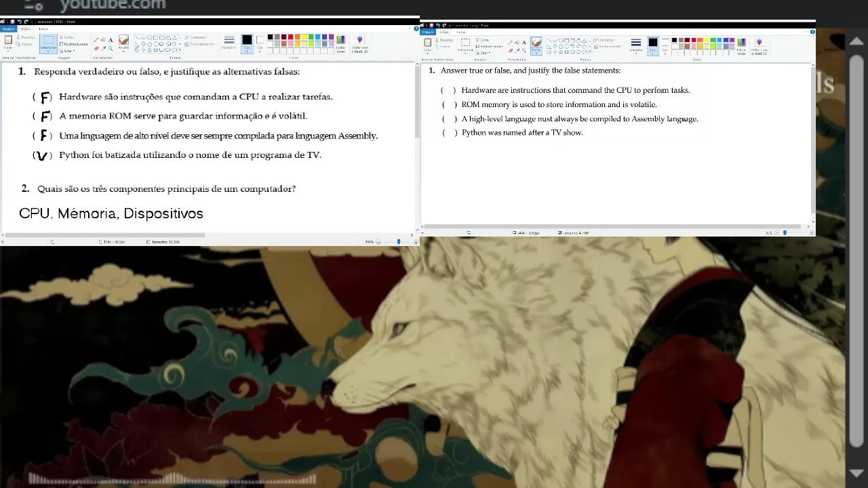Image resolution: width=868 pixels, height=488 pixels.
Task: Select Fill bucket tool in left Paint window
Action: click(103, 40)
